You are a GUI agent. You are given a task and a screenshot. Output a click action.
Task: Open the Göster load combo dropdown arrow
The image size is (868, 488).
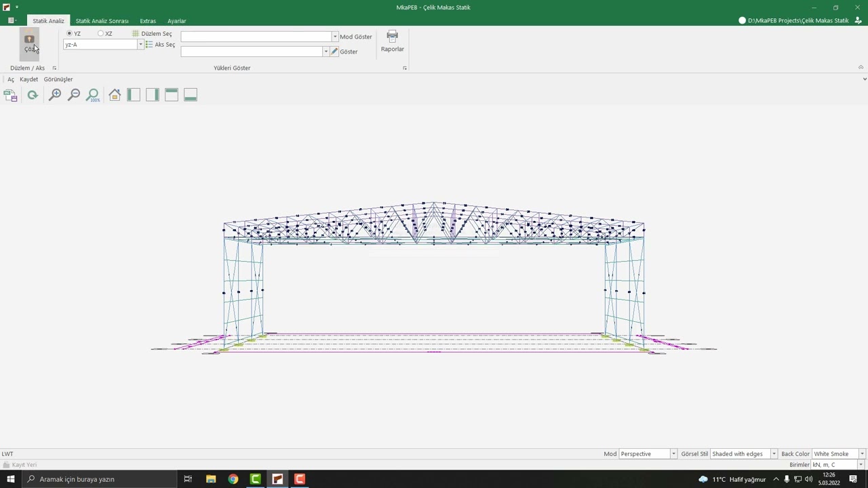[x=325, y=52]
